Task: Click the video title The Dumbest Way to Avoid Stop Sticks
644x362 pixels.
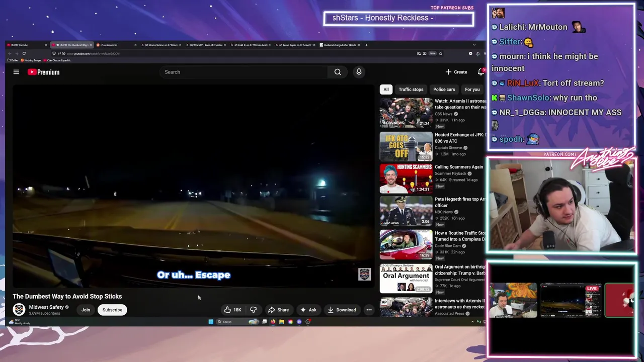Action: click(x=67, y=297)
